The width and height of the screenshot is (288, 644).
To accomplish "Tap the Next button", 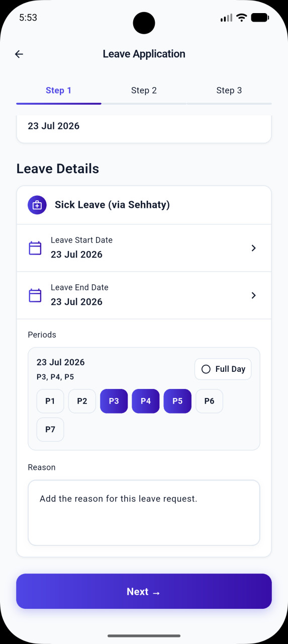I will (x=144, y=591).
